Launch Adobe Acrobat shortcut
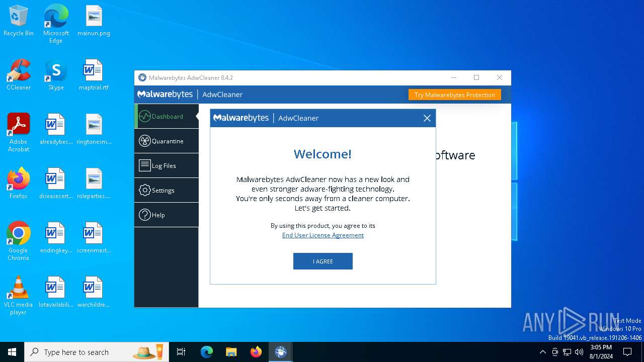This screenshot has width=644, height=362. coord(19,133)
